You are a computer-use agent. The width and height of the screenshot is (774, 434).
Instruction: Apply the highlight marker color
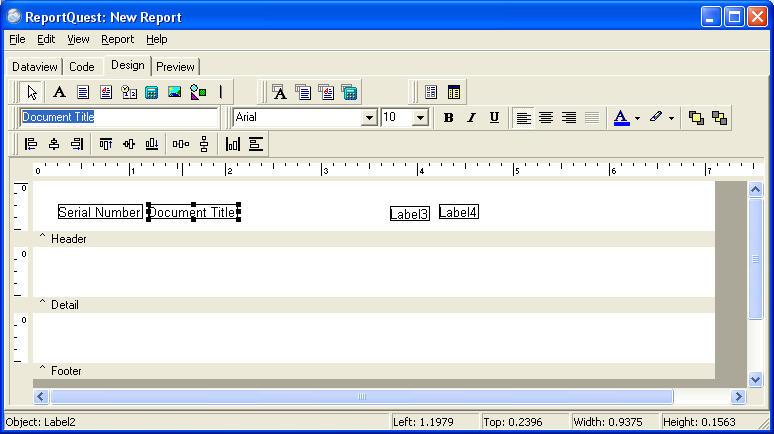click(656, 118)
